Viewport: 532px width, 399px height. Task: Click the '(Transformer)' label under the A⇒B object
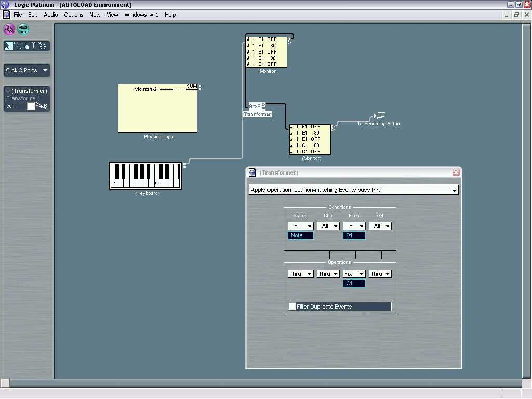[257, 114]
